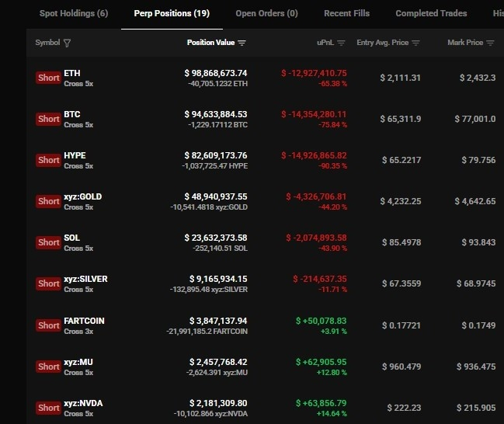This screenshot has width=504, height=424.
Task: Click the Position Value column header text
Action: 211,43
